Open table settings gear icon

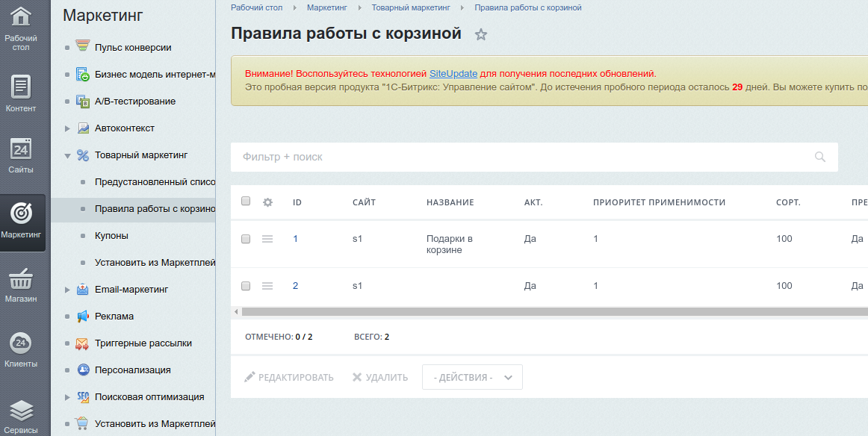point(267,202)
